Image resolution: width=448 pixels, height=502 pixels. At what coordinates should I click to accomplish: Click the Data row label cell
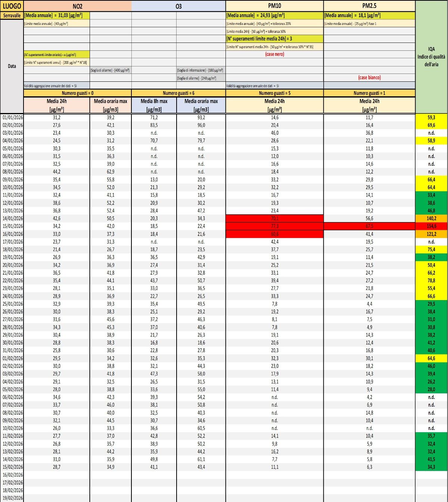click(12, 66)
